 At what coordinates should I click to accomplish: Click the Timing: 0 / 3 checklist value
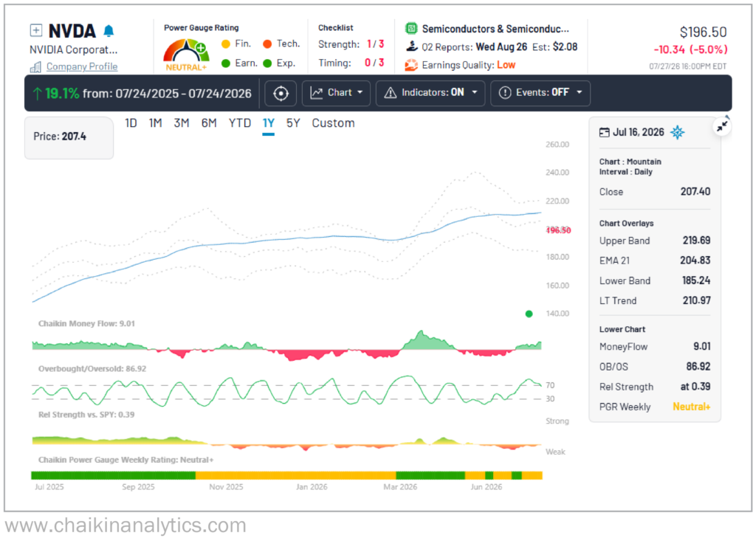point(374,63)
